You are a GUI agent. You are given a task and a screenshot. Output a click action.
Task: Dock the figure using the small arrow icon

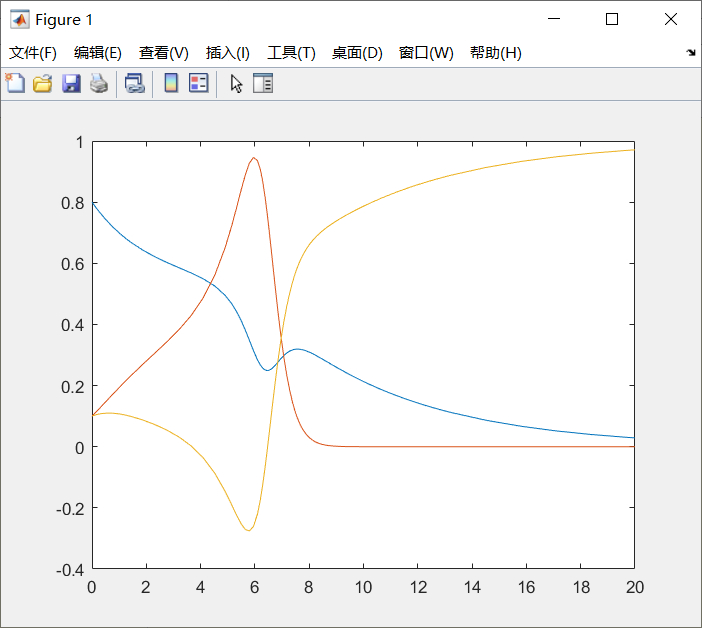[691, 53]
